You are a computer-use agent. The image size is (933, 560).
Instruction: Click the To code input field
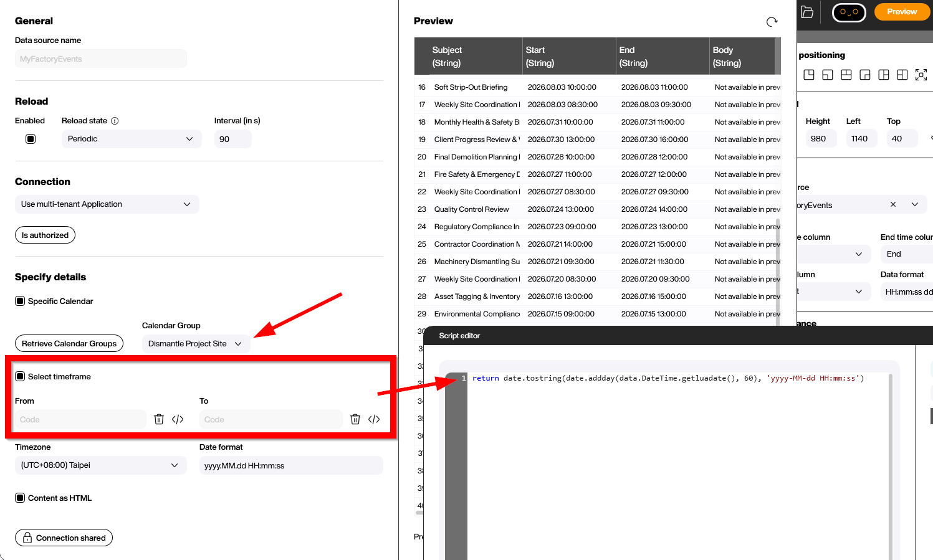271,419
